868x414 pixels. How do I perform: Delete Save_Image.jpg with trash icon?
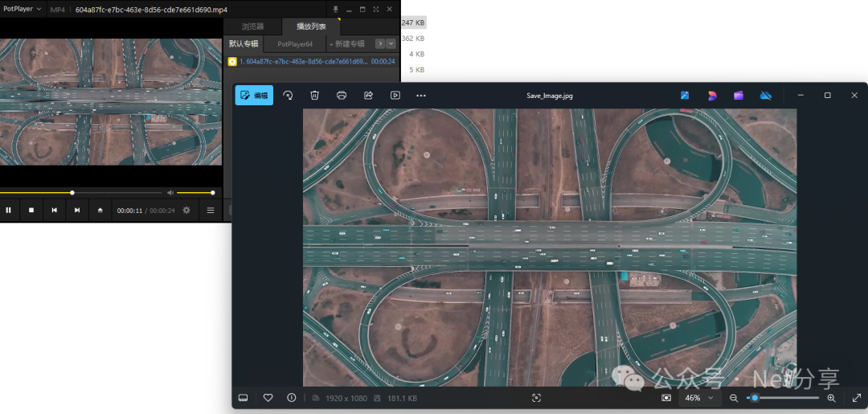coord(315,96)
